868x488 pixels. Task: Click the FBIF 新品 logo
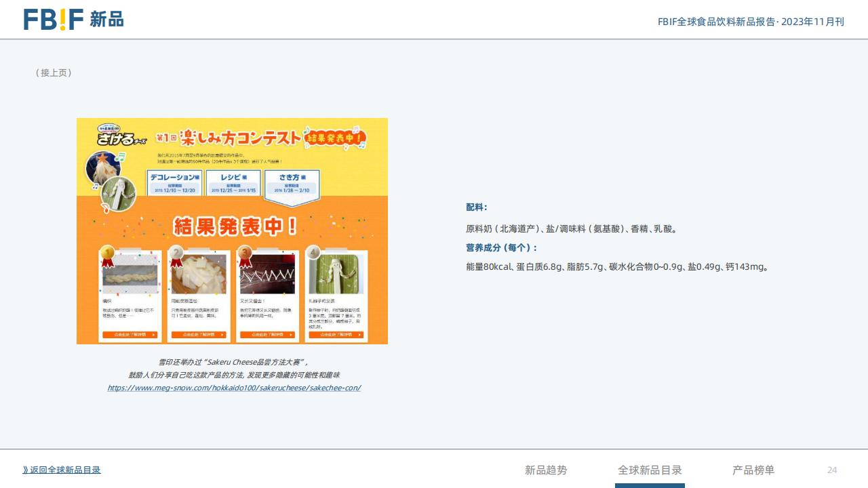click(73, 19)
